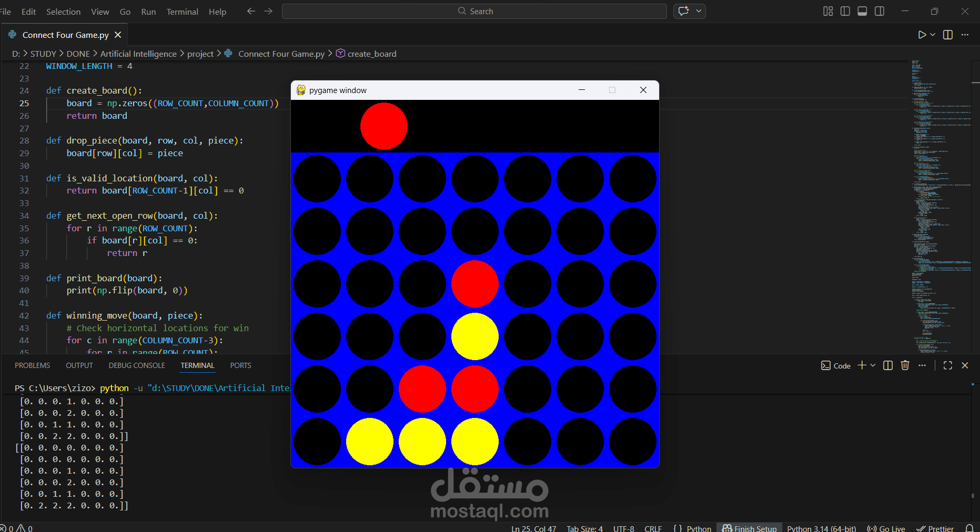Run the Connect Four Python file
980x532 pixels.
[x=921, y=35]
